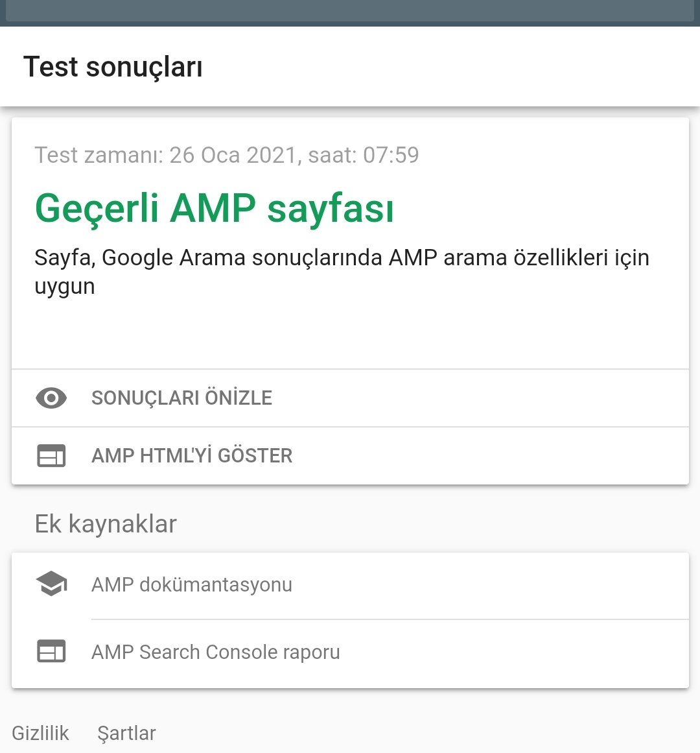The width and height of the screenshot is (700, 753).
Task: Click the empty footer area right of Şartlar
Action: point(427,734)
